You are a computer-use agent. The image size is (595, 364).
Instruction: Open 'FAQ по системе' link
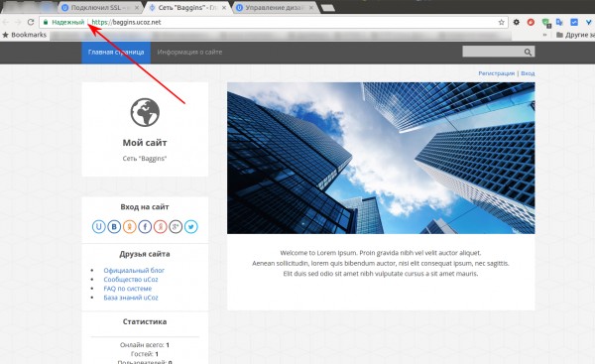click(128, 289)
